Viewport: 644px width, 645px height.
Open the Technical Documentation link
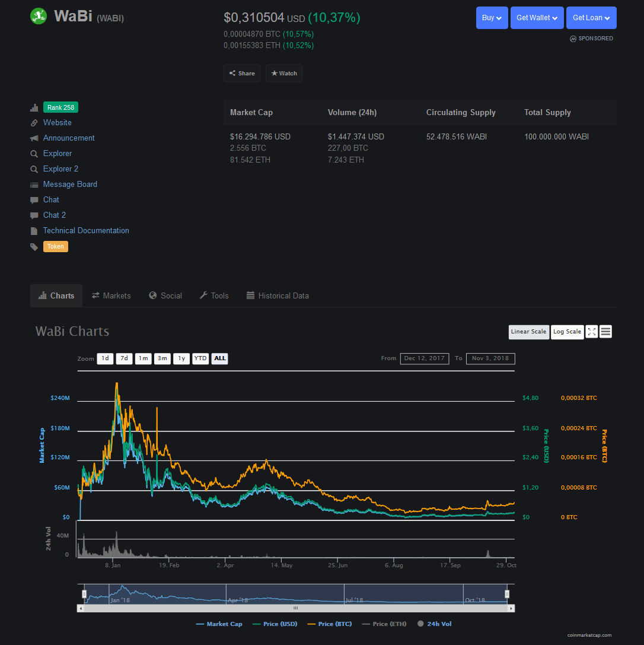click(86, 231)
